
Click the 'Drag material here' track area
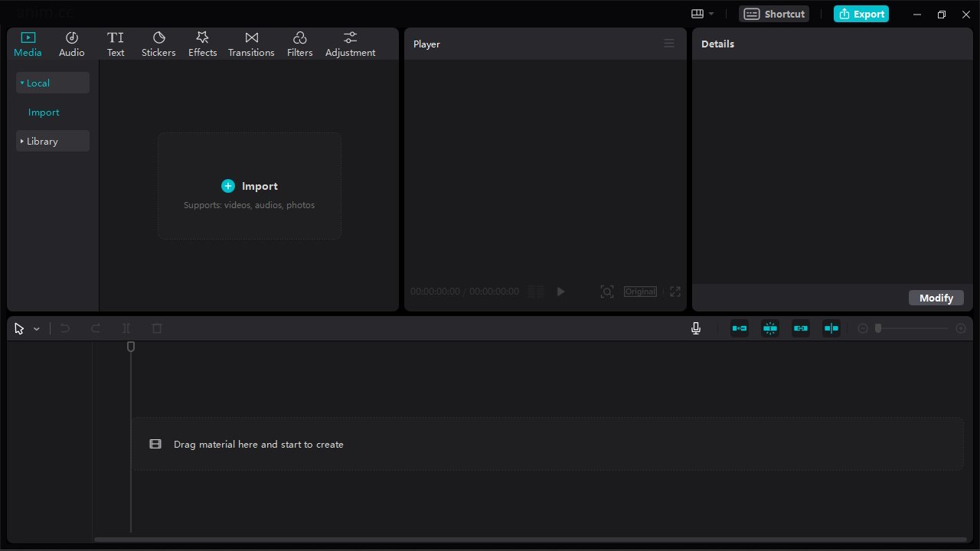547,444
